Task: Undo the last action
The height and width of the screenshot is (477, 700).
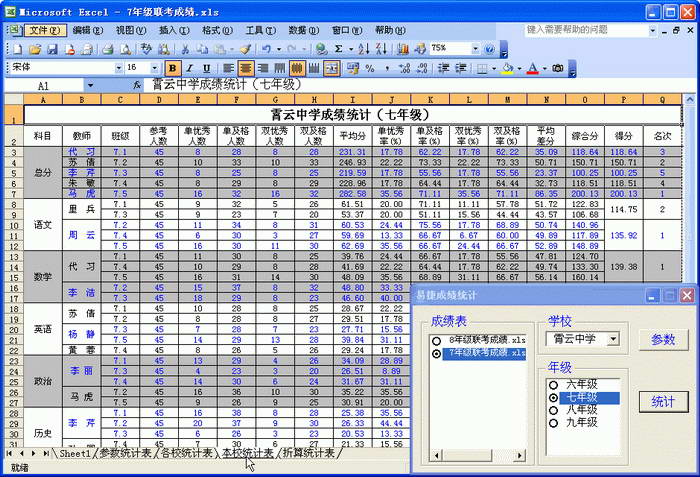Action: 267,49
